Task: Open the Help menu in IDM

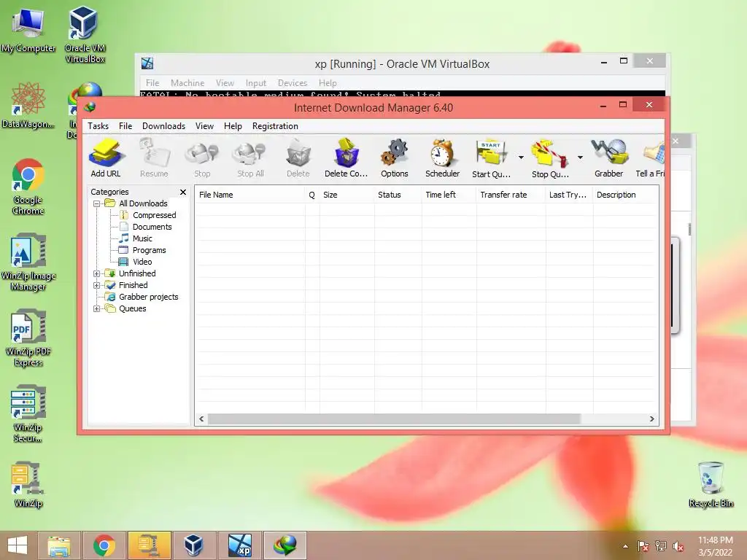Action: tap(233, 126)
